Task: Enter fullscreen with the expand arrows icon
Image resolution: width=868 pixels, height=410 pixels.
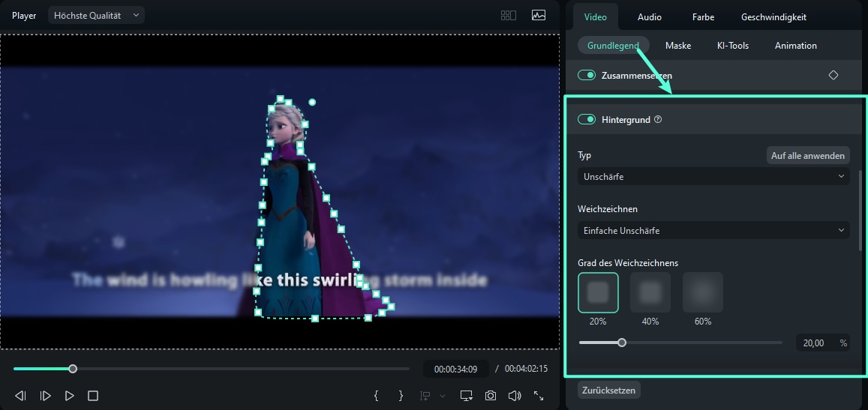Action: tap(539, 396)
